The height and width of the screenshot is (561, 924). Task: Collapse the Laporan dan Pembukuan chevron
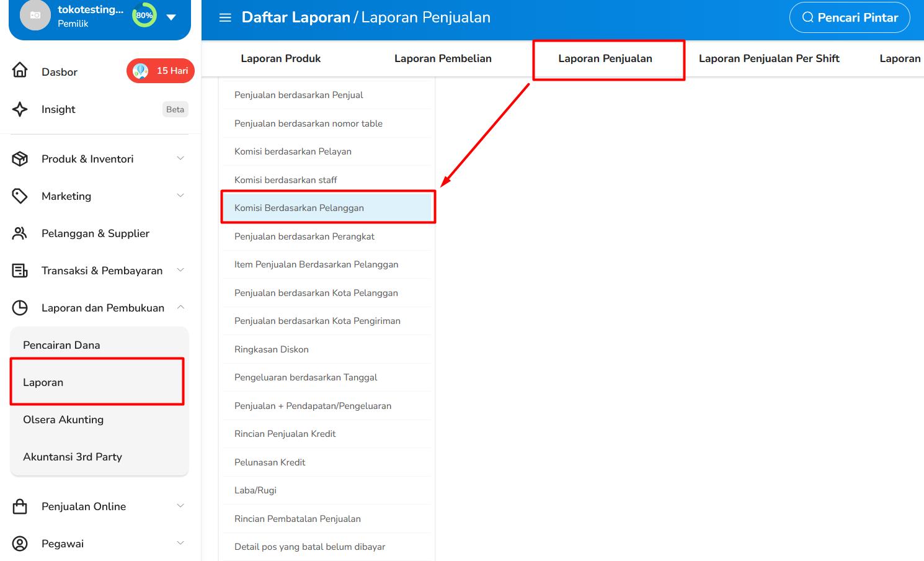click(180, 307)
